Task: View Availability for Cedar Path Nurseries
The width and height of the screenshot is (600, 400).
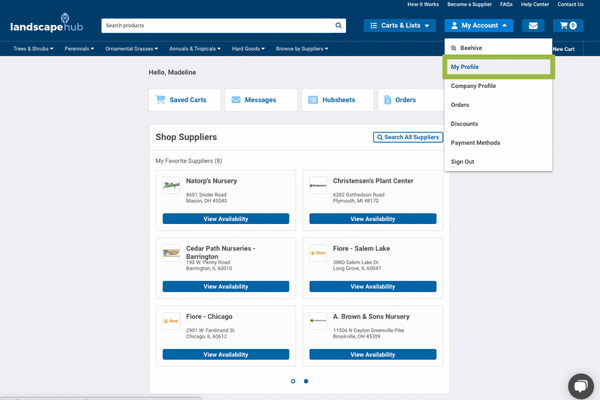Action: [x=226, y=287]
